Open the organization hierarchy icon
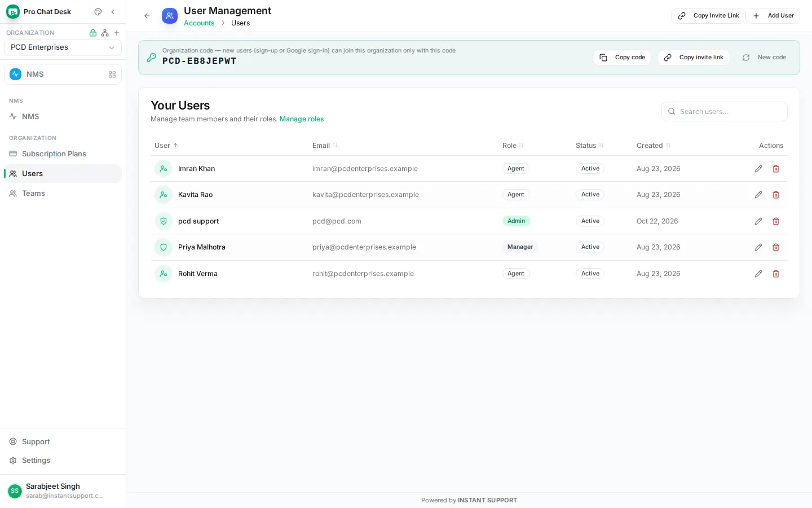 (x=105, y=33)
